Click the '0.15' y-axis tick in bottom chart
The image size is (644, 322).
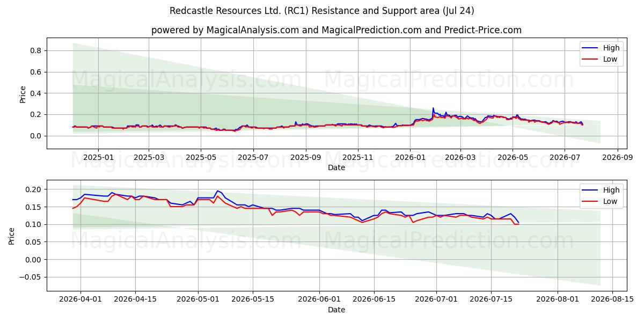point(34,207)
